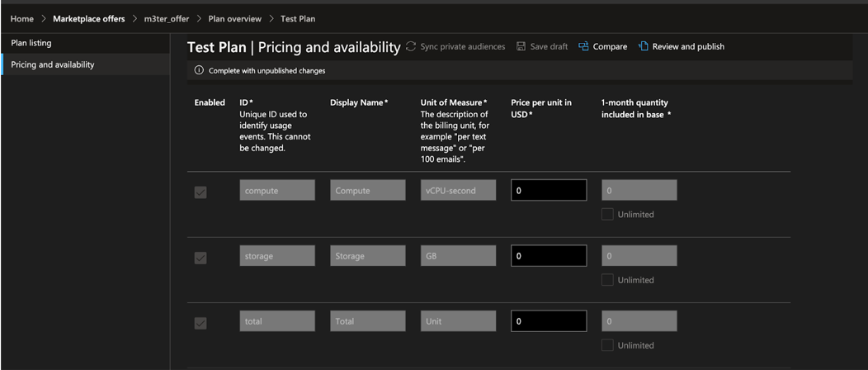Screen dimensions: 868x370
Task: Click price per unit field for total
Action: click(549, 321)
